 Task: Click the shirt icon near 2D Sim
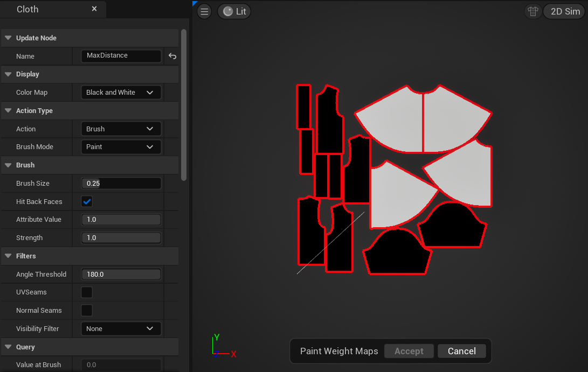click(533, 11)
